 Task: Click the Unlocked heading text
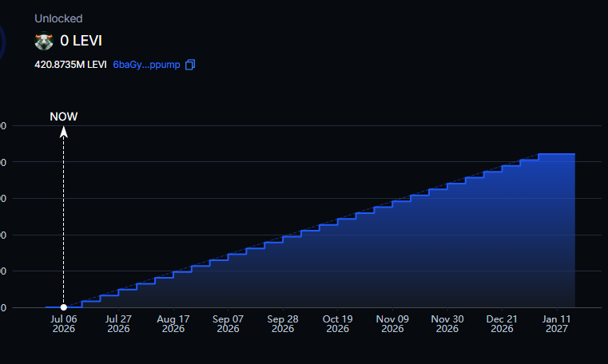[x=58, y=18]
